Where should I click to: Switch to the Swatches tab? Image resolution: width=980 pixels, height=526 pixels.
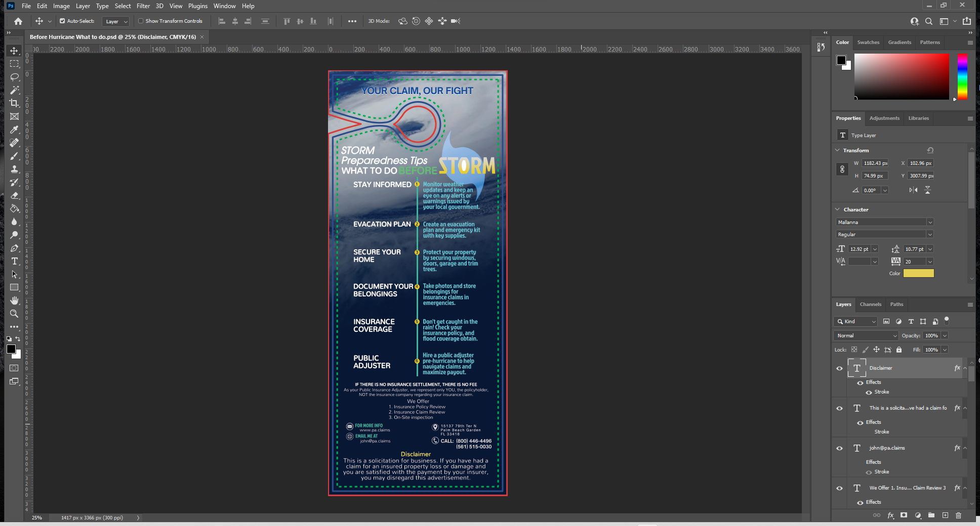coord(868,42)
